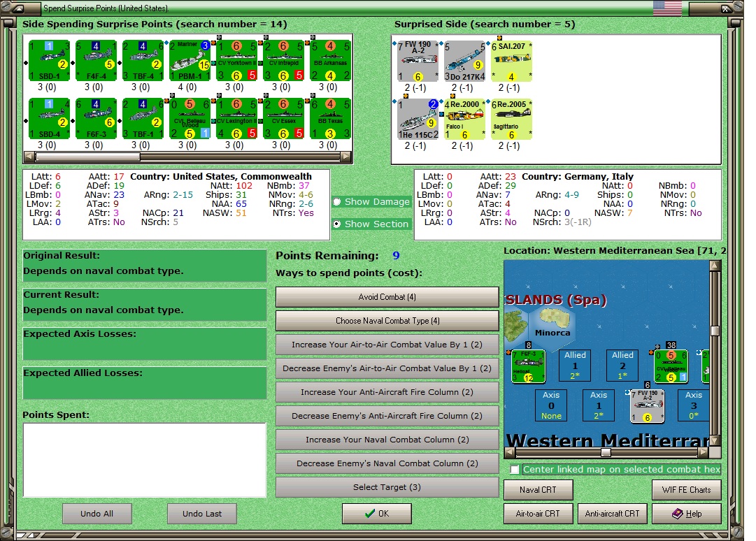Open the Air-to-air CRT chart
The width and height of the screenshot is (756, 541).
(538, 514)
